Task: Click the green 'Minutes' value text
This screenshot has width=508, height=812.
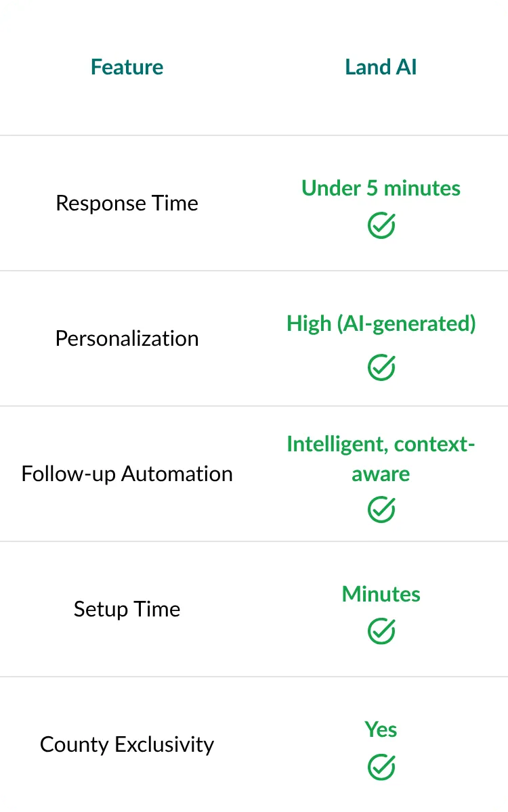Action: coord(381,594)
